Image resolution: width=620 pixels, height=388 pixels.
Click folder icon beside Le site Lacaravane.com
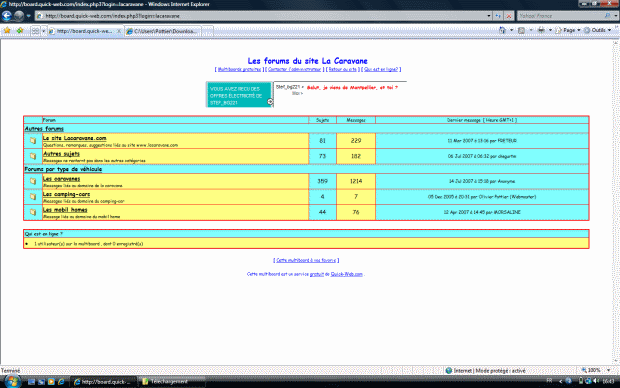(x=33, y=140)
